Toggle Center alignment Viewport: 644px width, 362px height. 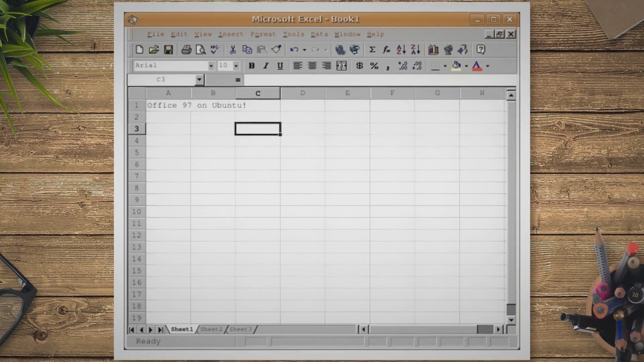click(x=312, y=66)
